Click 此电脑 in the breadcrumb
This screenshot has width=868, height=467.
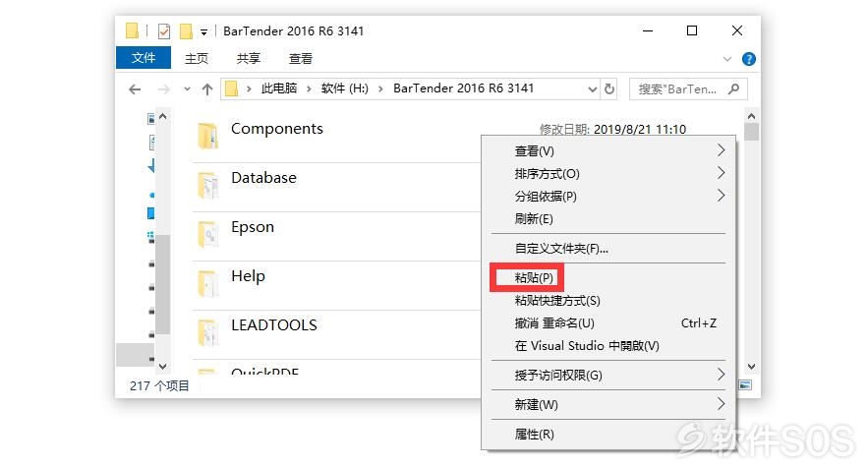pyautogui.click(x=279, y=88)
